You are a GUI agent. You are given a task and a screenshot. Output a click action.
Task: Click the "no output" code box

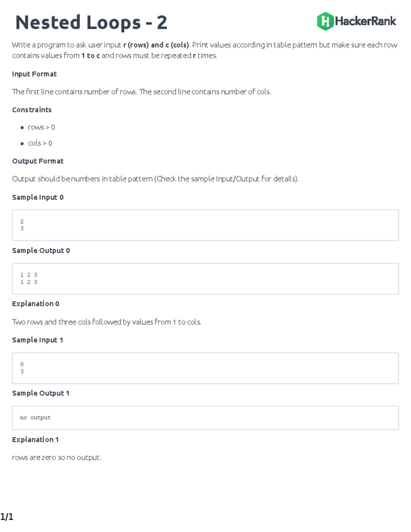[x=205, y=418]
